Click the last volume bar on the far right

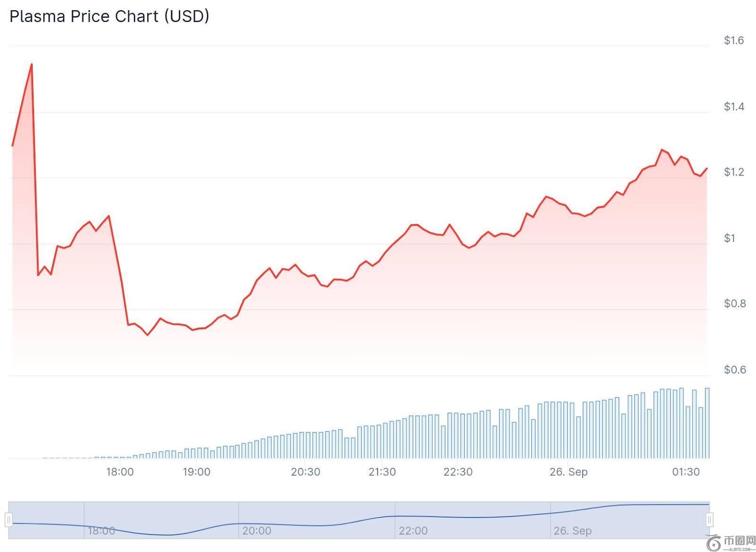pyautogui.click(x=707, y=423)
